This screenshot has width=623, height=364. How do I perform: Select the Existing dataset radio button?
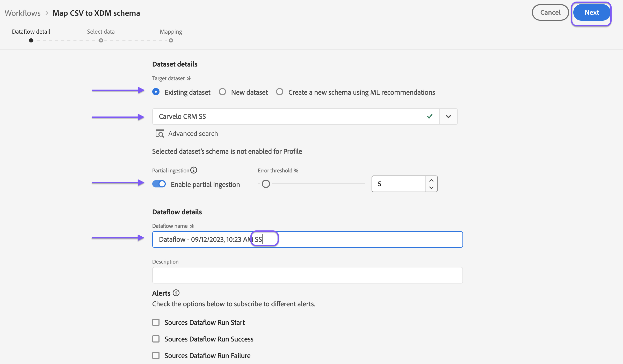pyautogui.click(x=156, y=92)
